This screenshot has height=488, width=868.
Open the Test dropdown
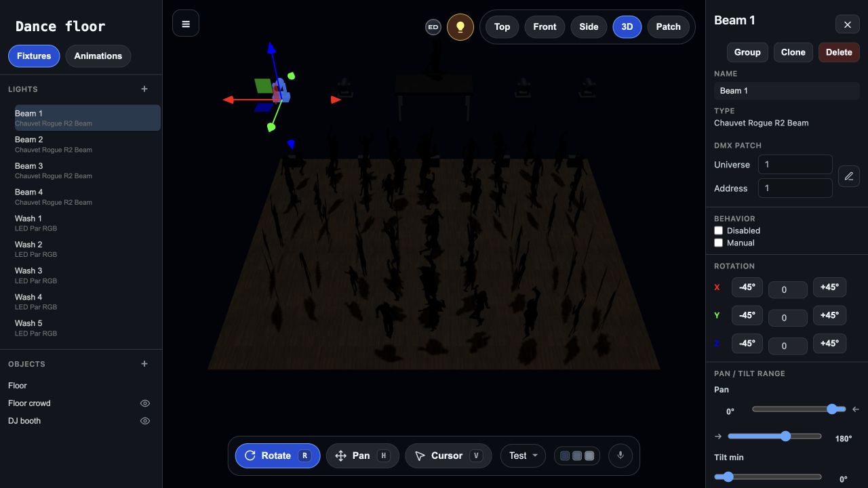click(523, 455)
